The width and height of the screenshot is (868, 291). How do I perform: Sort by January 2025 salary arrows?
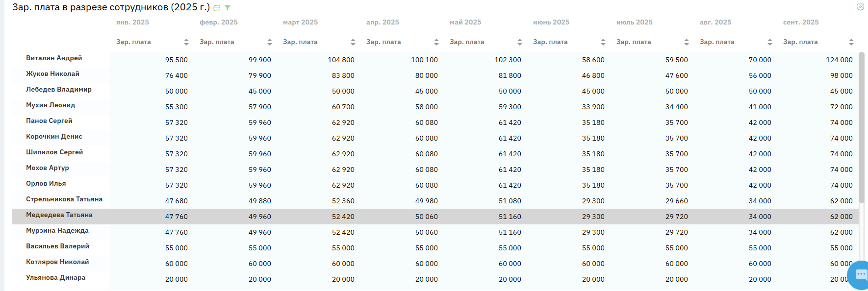186,42
